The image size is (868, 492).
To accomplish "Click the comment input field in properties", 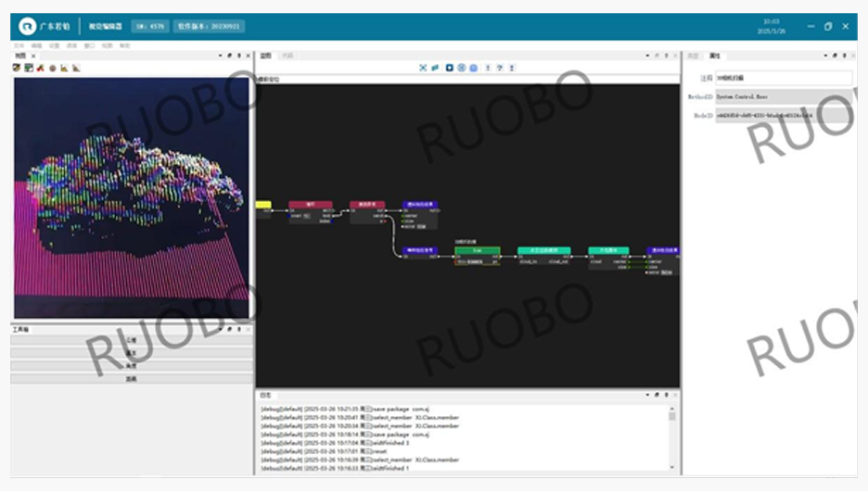I will pyautogui.click(x=782, y=78).
